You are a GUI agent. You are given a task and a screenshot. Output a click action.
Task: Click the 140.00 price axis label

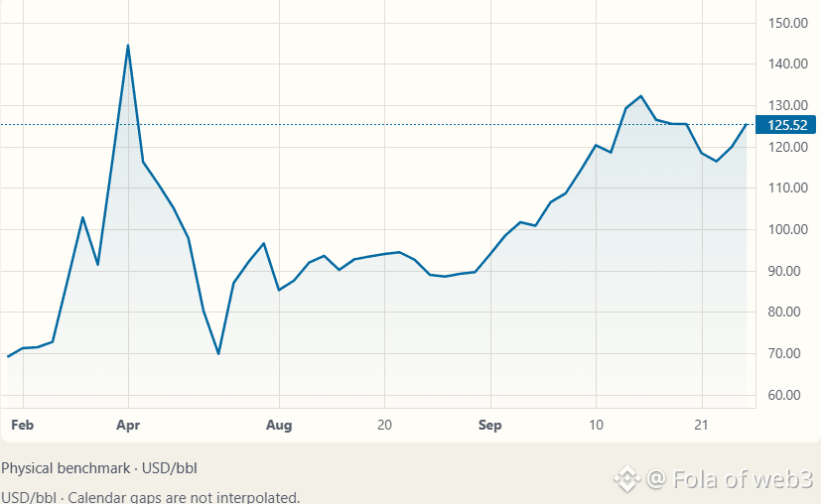tap(788, 63)
